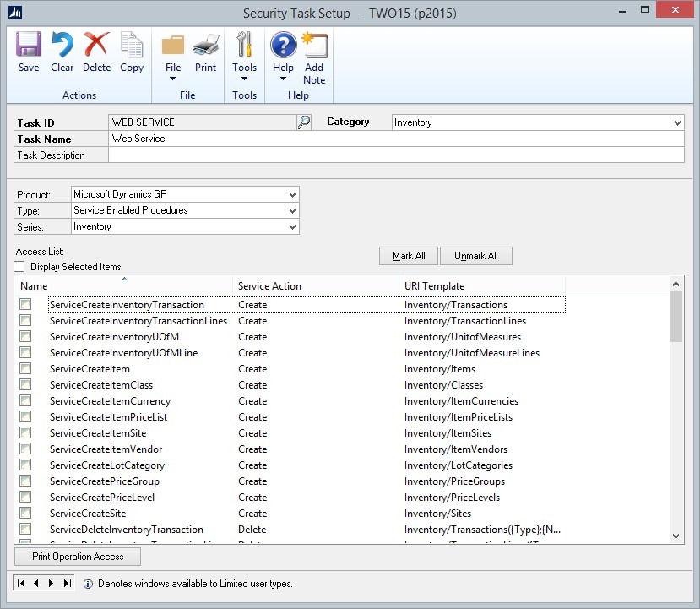Expand the Category dropdown

tap(677, 123)
